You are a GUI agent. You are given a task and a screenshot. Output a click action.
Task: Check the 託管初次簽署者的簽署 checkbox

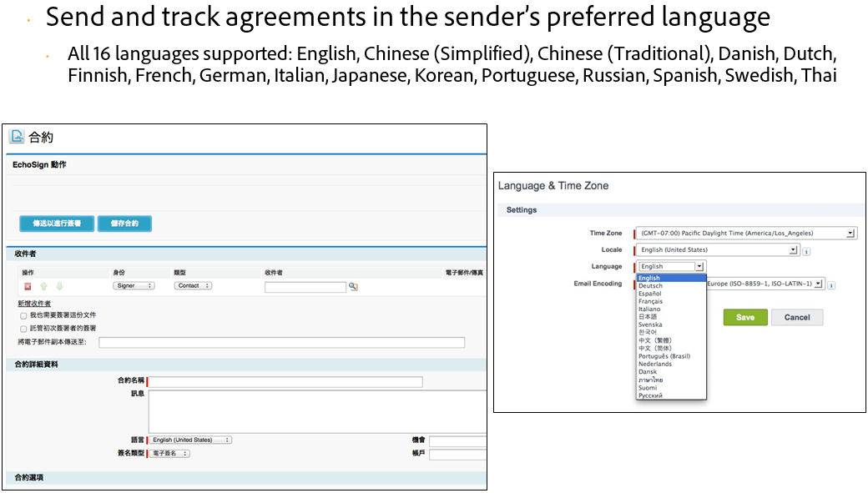coord(23,330)
